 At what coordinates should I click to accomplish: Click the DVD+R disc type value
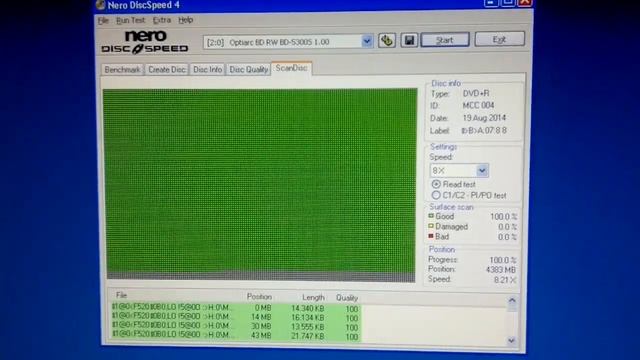click(476, 93)
